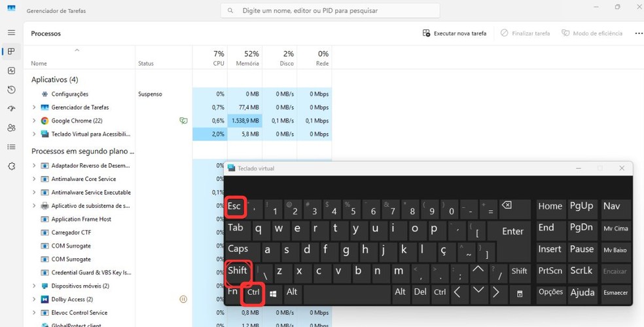The width and height of the screenshot is (644, 327).
Task: Click the Aplicativo de subsistema printer icon
Action: point(45,206)
